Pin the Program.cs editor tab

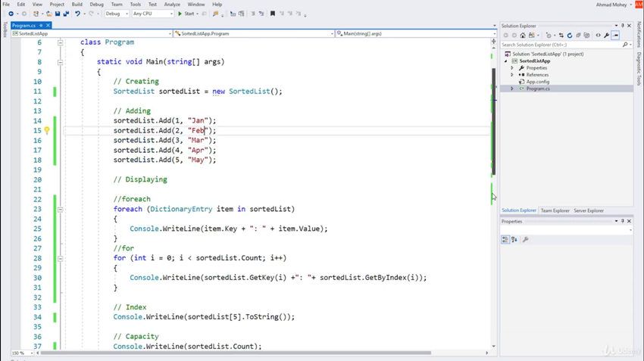[x=41, y=26]
